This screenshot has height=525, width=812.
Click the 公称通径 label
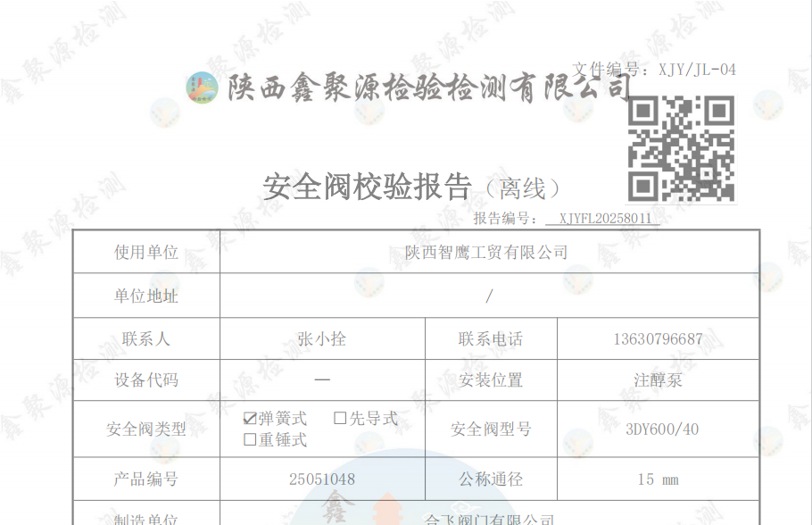click(491, 479)
